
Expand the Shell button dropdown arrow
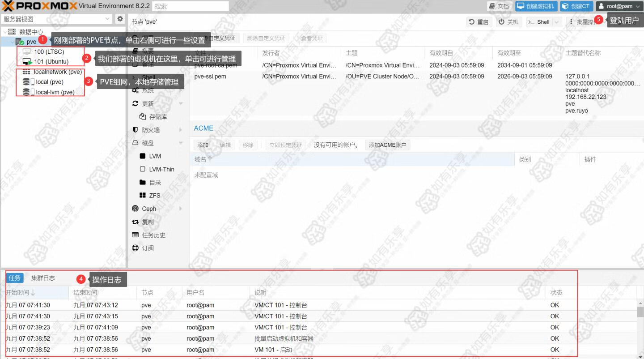557,22
